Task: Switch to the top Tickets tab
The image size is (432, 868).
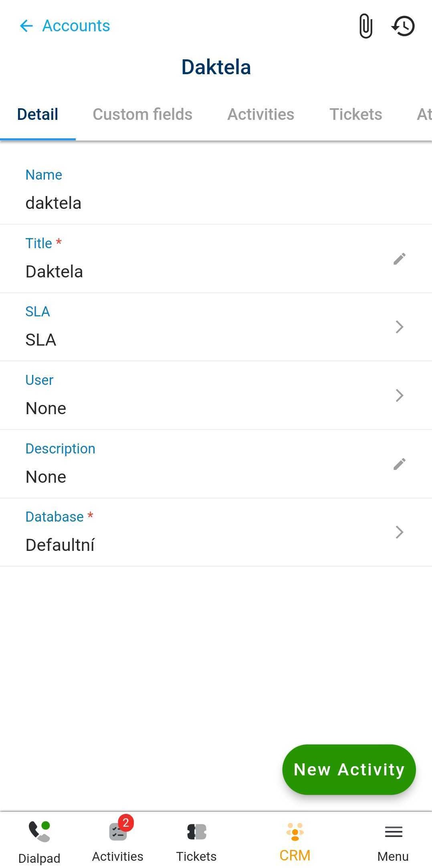Action: pyautogui.click(x=356, y=115)
